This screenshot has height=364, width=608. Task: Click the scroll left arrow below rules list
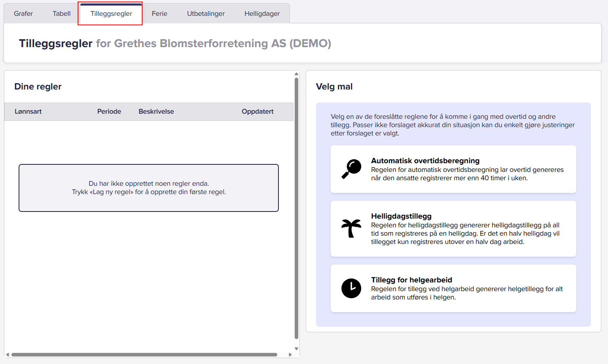(7, 354)
